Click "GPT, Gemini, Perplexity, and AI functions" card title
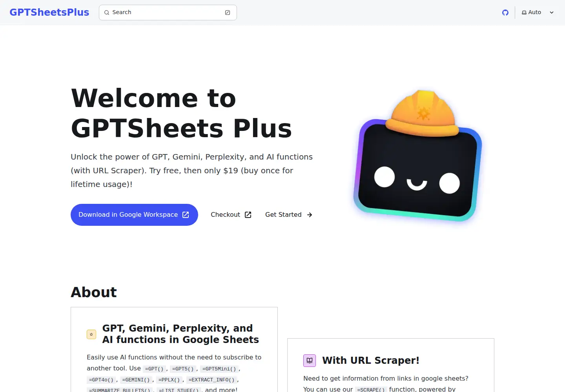The width and height of the screenshot is (565, 392). (180, 334)
